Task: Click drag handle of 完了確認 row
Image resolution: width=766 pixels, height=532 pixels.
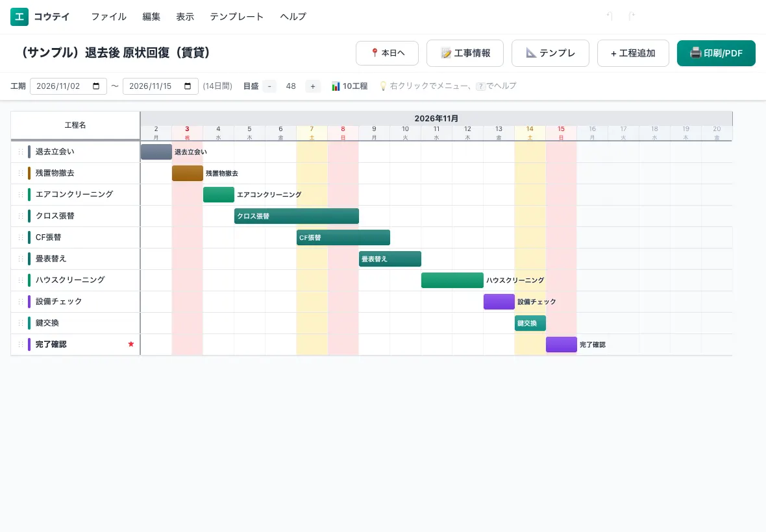Action: point(21,345)
